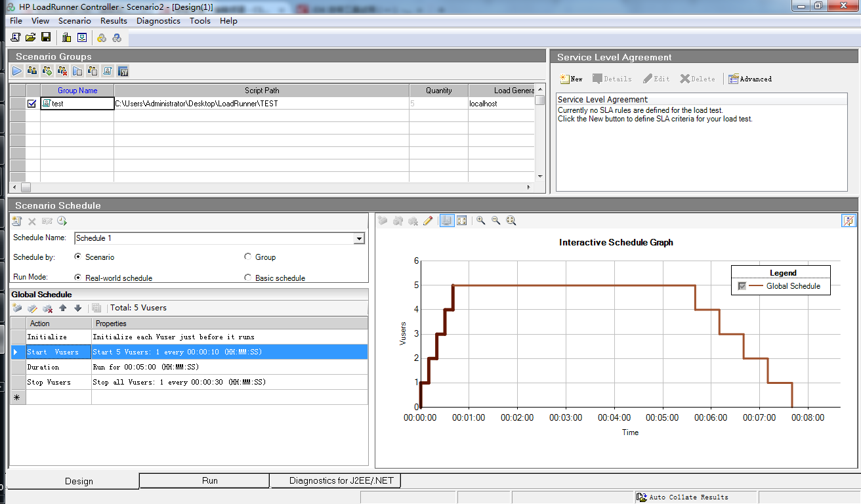Click the zoom reset magnifier icon
Image resolution: width=861 pixels, height=504 pixels.
click(511, 221)
